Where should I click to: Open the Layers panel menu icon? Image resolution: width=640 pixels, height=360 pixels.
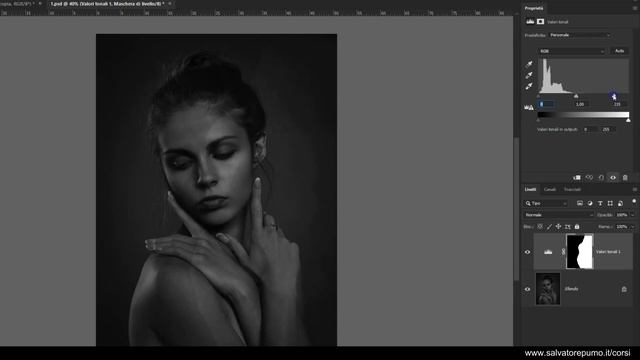click(x=635, y=189)
